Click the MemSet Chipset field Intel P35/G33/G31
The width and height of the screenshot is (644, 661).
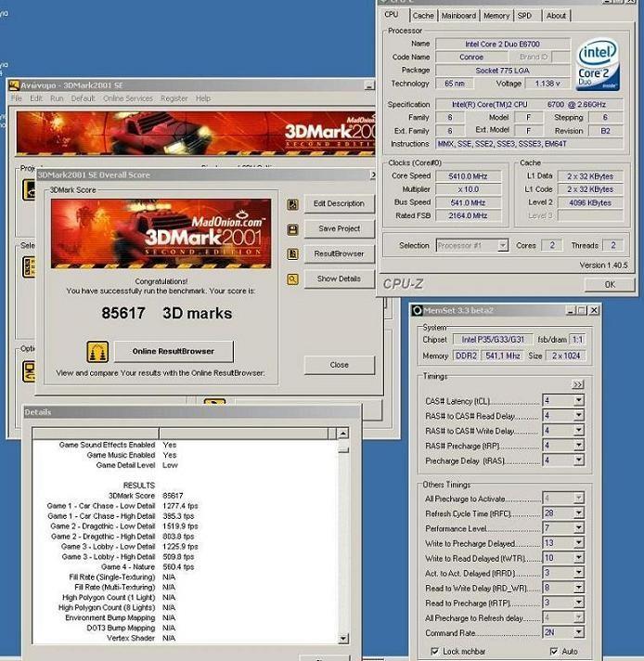pos(492,340)
